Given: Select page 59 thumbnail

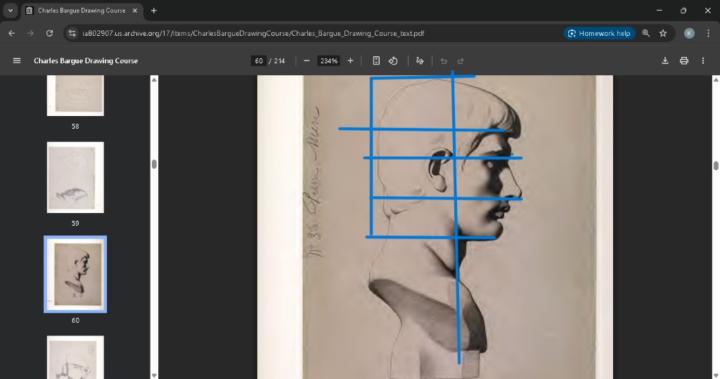Looking at the screenshot, I should coord(75,177).
